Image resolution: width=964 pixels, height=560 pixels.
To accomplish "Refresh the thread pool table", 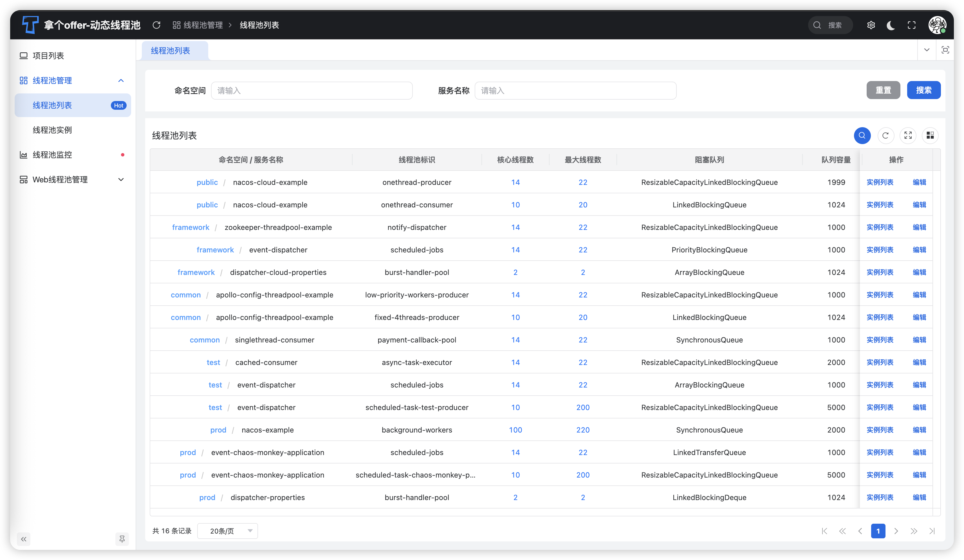I will tap(885, 135).
